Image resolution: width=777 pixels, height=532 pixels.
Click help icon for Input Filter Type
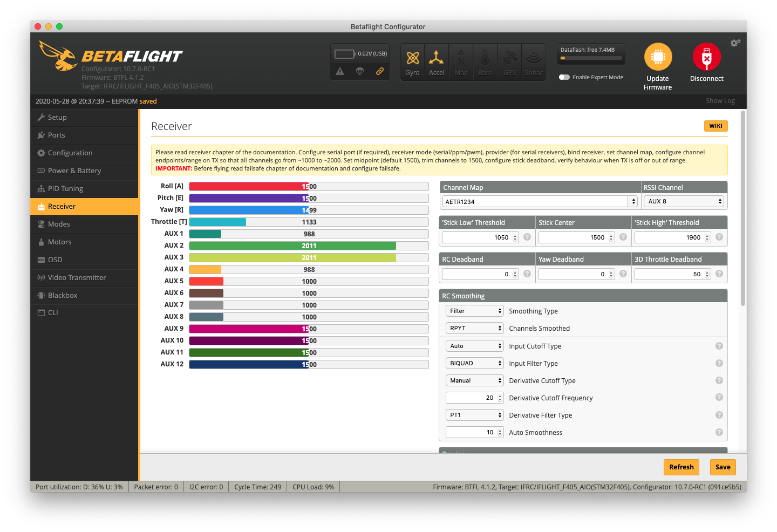tap(719, 363)
